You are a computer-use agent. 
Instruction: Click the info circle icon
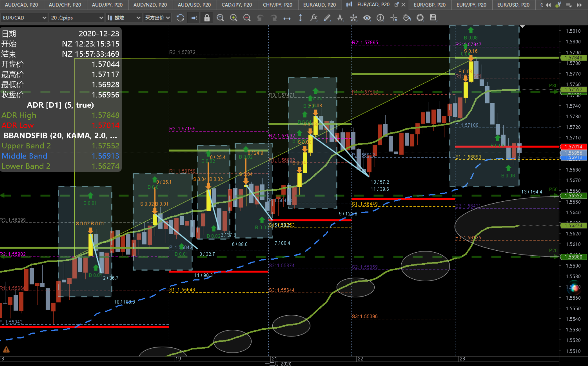pyautogui.click(x=380, y=18)
